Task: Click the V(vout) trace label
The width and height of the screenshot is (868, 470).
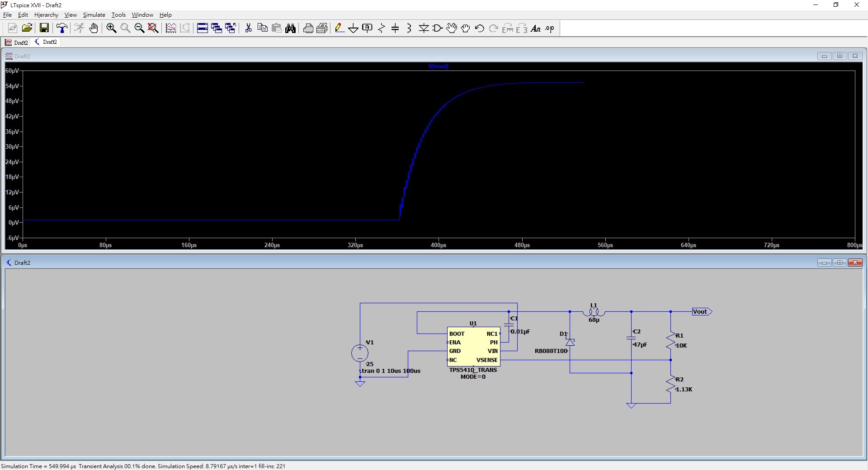Action: (x=438, y=66)
